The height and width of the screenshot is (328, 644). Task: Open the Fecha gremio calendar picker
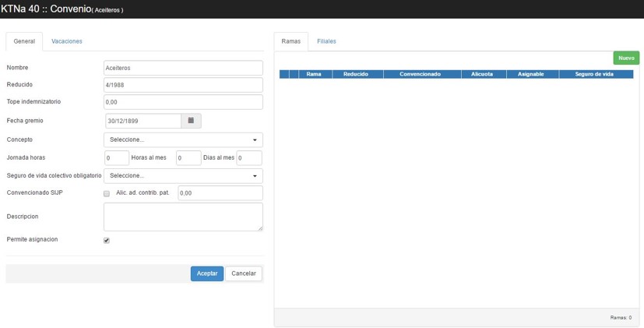pyautogui.click(x=191, y=121)
